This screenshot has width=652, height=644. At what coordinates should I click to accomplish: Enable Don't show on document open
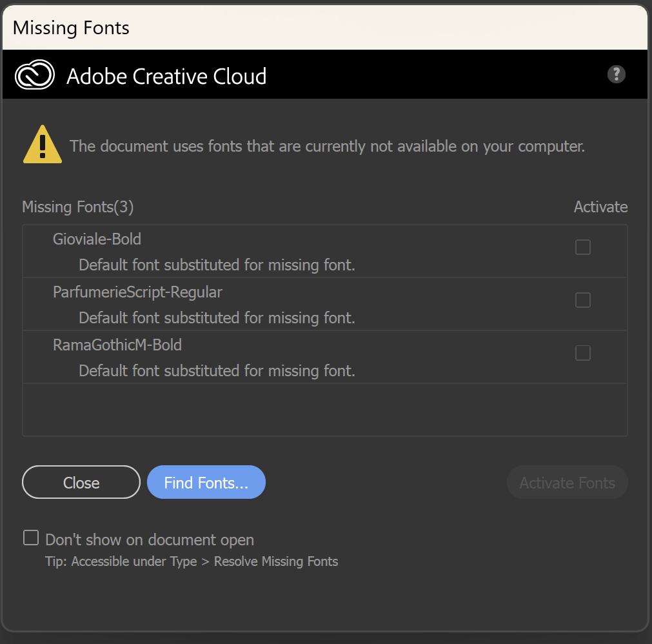coord(30,537)
